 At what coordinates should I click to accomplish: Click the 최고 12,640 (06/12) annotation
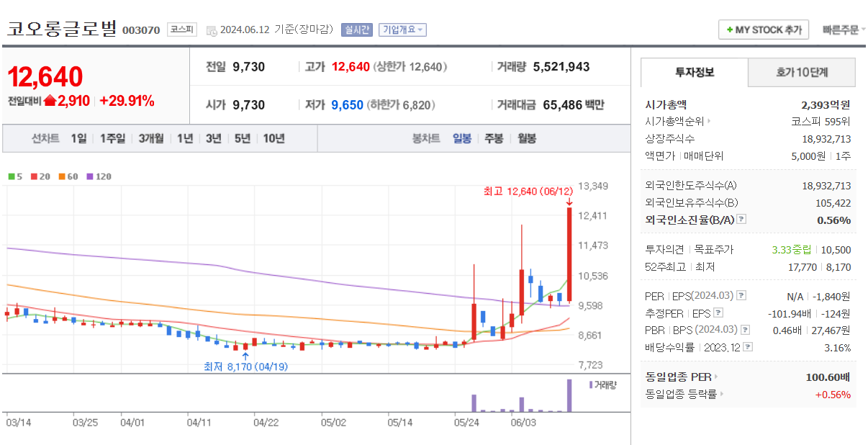528,191
